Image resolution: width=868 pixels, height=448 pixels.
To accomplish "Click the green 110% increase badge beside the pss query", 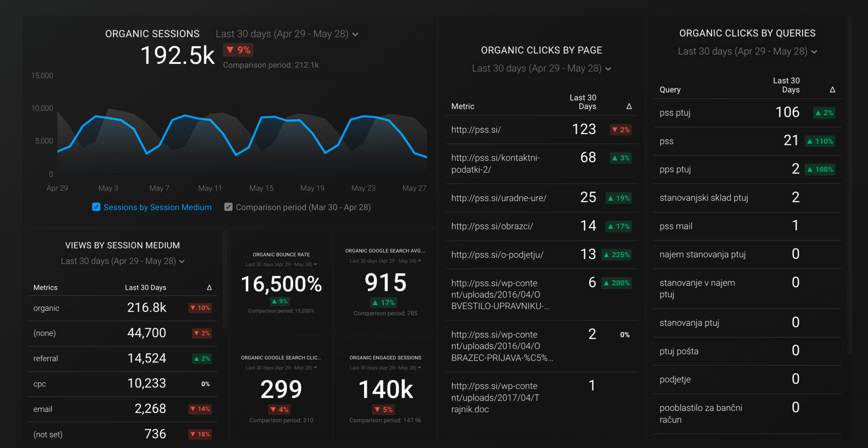I will [x=820, y=141].
